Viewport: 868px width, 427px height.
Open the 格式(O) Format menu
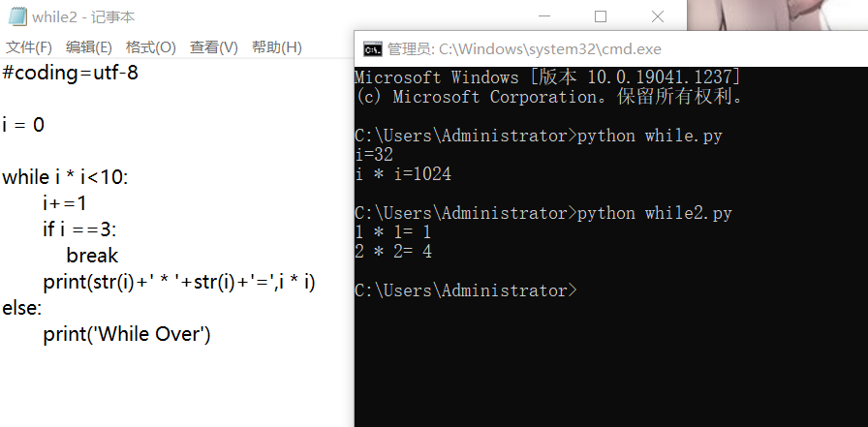(x=150, y=47)
